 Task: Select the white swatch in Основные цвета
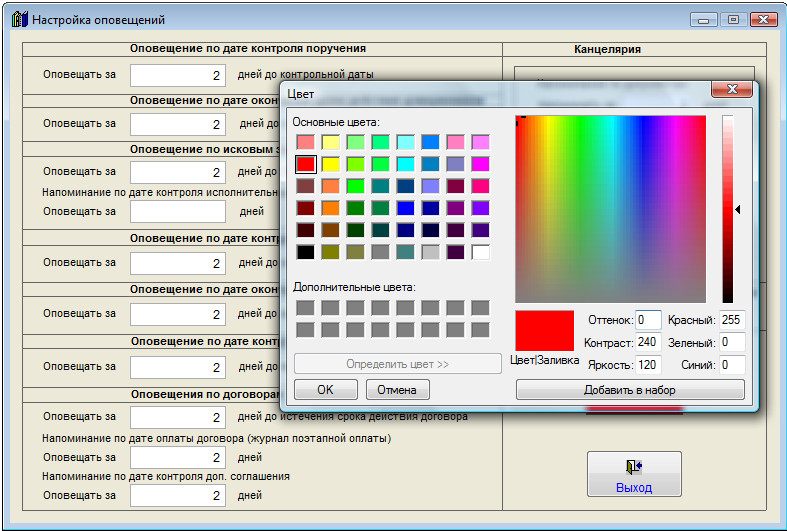(481, 252)
